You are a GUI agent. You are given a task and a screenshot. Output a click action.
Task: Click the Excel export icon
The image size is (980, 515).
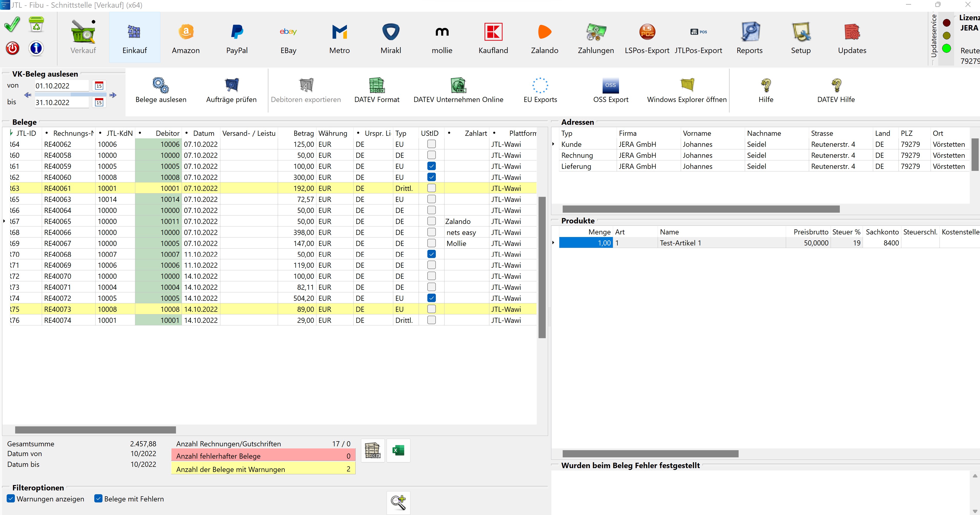click(x=398, y=450)
